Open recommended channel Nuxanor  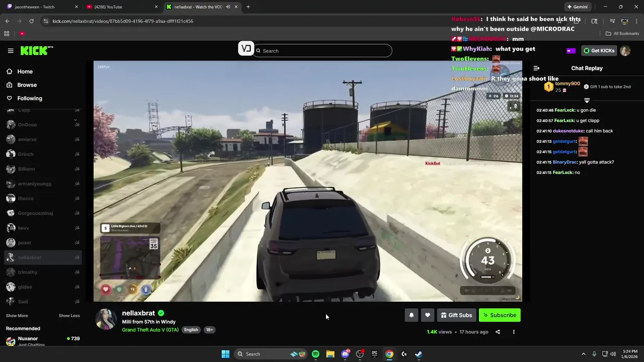click(x=43, y=341)
